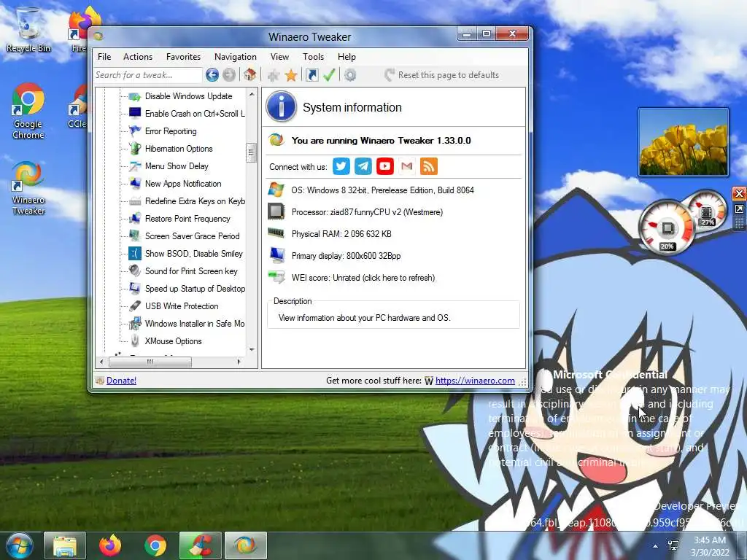
Task: Click the green checkmark toolbar icon
Action: click(329, 75)
